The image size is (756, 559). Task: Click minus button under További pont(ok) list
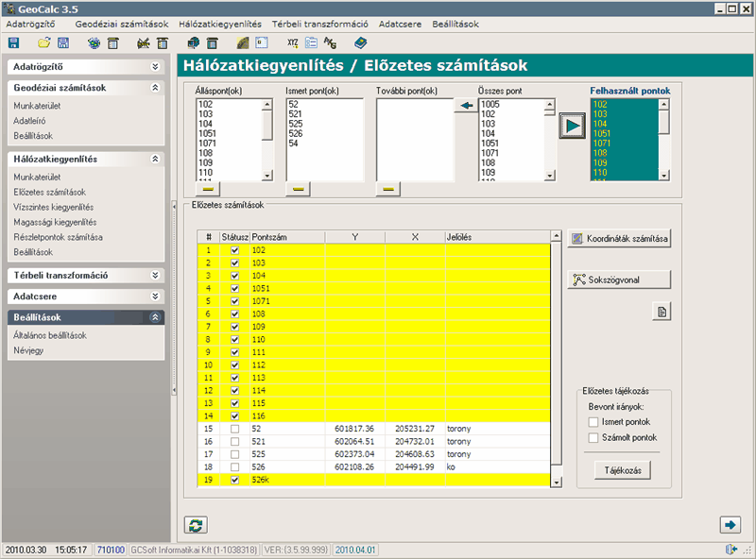coord(388,189)
